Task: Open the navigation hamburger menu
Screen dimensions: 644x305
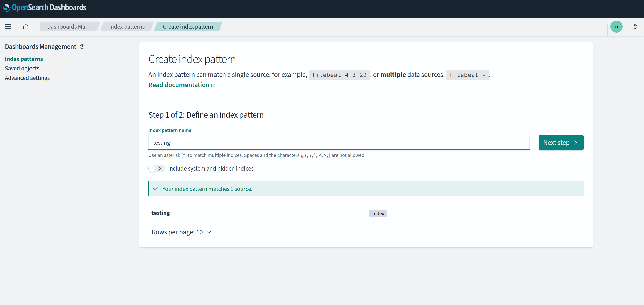Action: pos(8,27)
